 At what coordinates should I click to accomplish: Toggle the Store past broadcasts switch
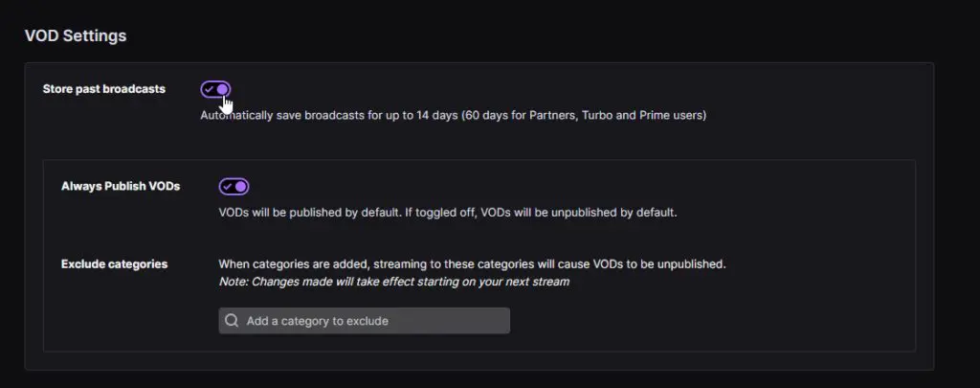(x=215, y=89)
